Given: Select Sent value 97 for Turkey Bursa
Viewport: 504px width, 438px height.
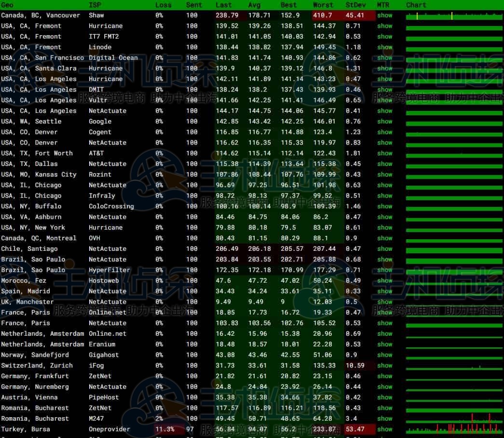Looking at the screenshot, I should pyautogui.click(x=190, y=429).
